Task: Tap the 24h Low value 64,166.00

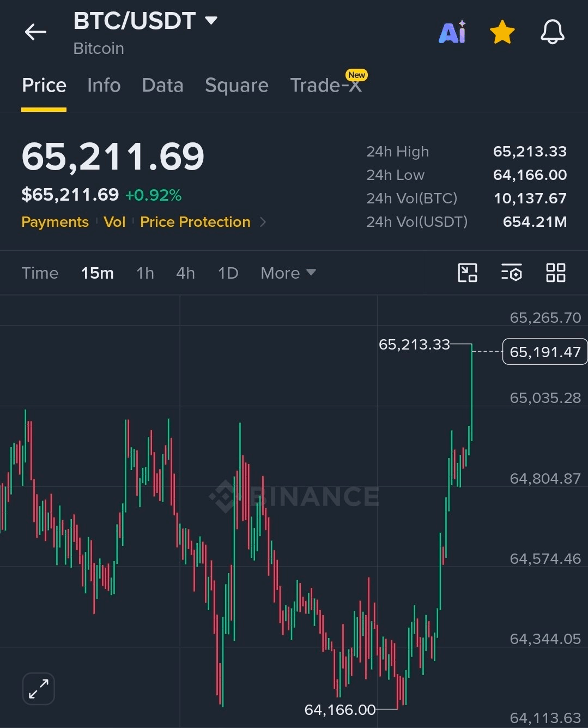Action: click(530, 175)
